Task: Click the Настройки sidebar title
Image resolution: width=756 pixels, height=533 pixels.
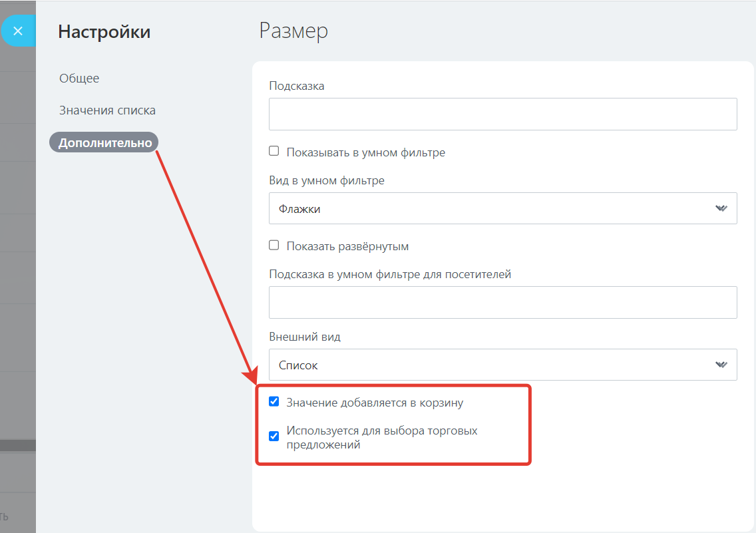Action: (104, 31)
